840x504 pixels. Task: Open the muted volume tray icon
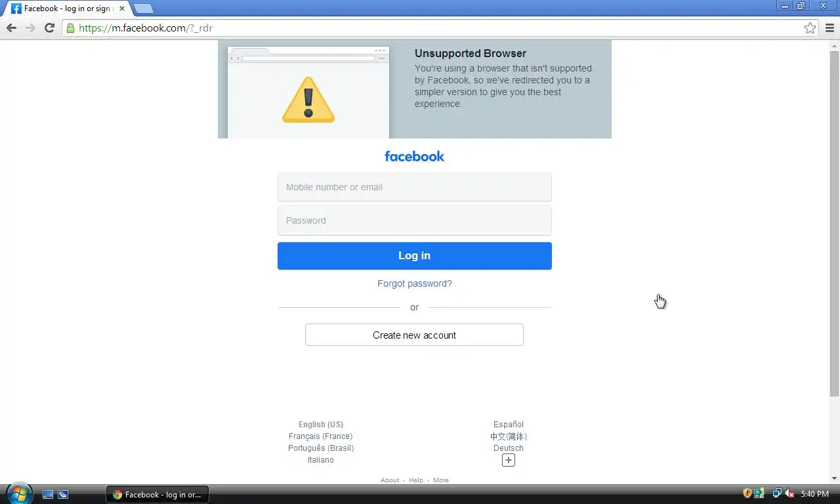(x=790, y=493)
